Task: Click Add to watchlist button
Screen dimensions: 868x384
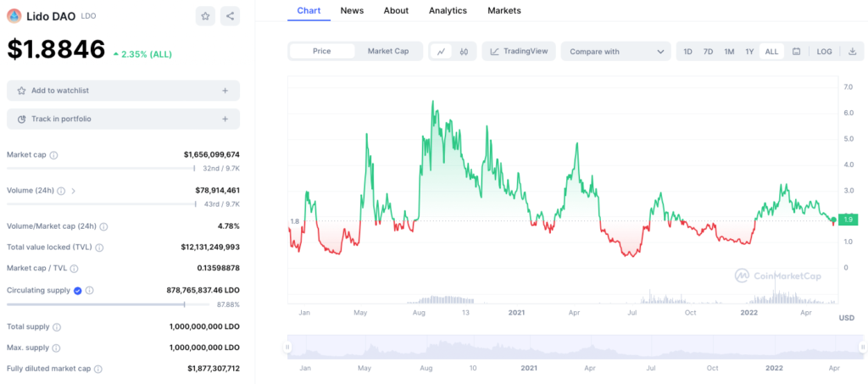Action: [123, 91]
